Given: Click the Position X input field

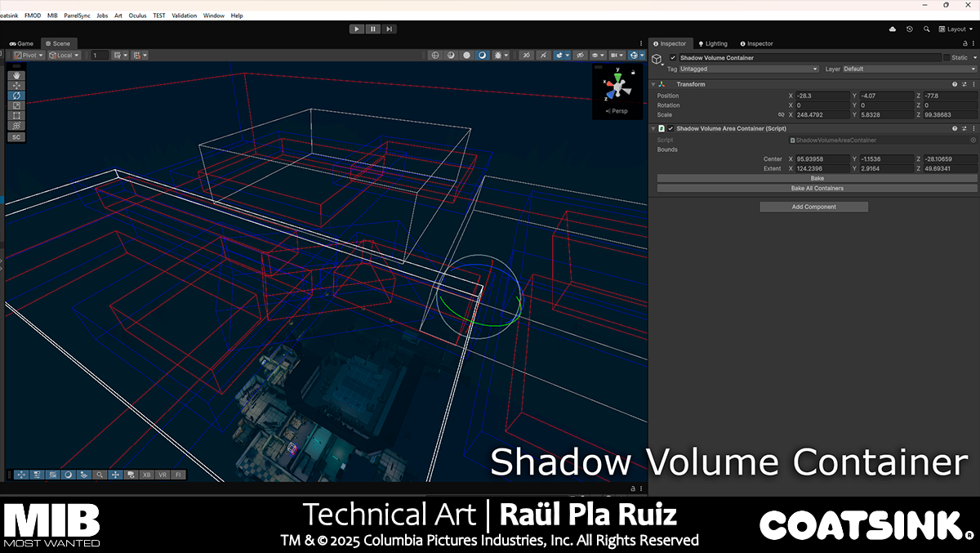Looking at the screenshot, I should click(821, 96).
